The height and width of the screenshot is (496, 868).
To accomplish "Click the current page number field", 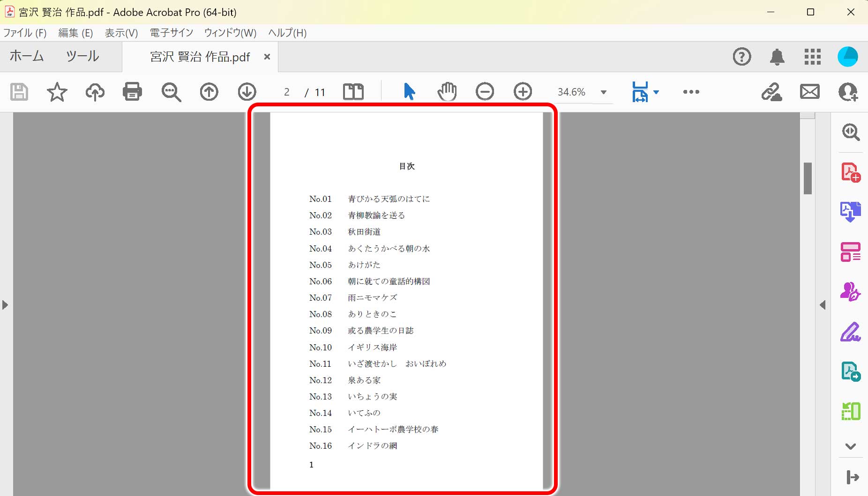I will coord(286,92).
